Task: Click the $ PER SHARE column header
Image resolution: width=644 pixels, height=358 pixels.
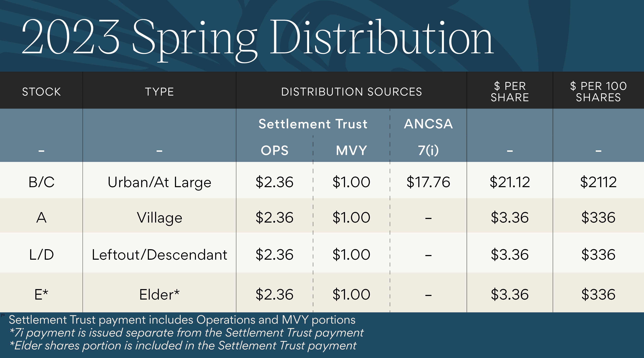Action: 510,92
